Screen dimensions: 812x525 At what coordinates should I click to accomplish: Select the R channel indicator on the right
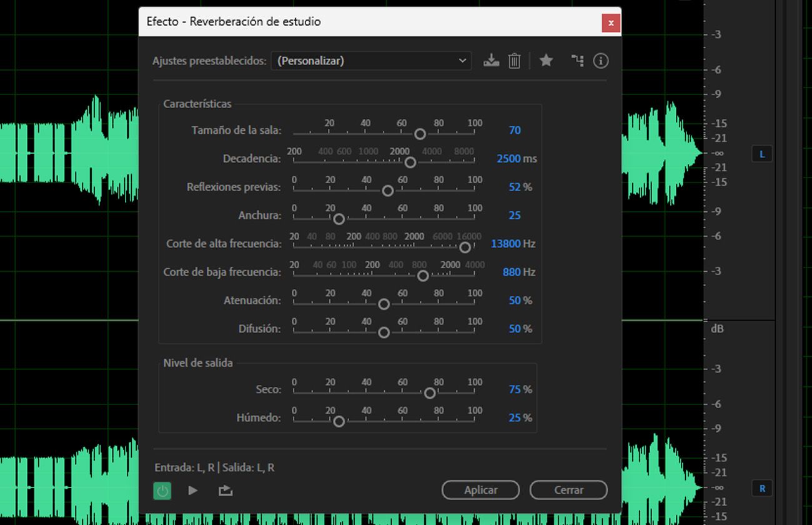coord(761,488)
